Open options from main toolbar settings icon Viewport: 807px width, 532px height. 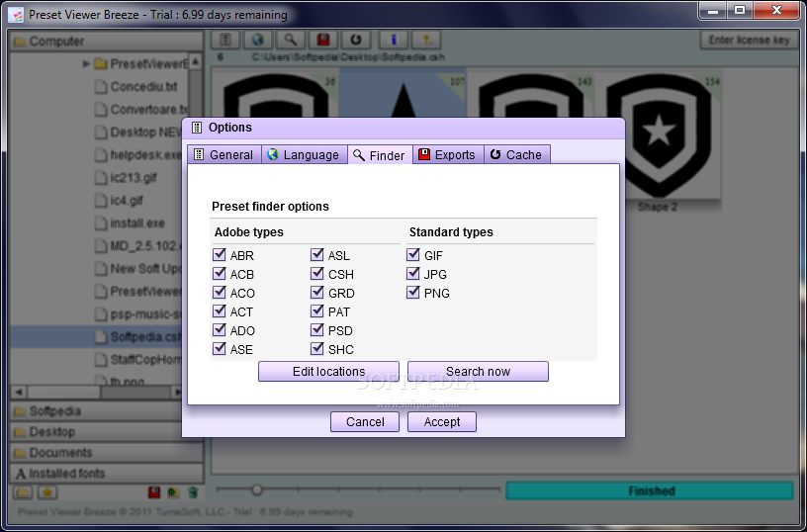(225, 40)
